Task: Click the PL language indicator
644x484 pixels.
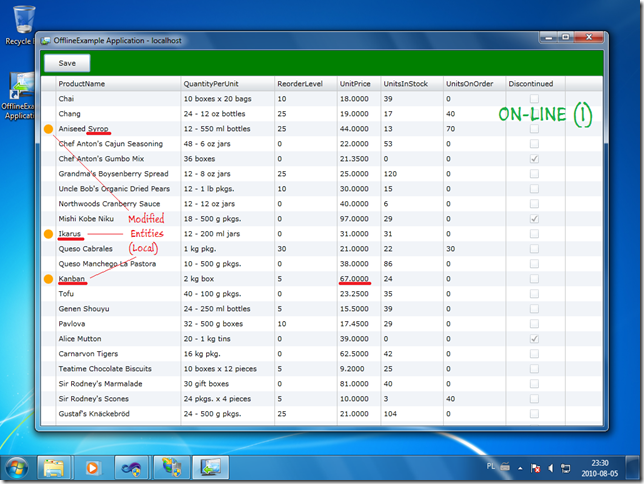Action: 490,466
